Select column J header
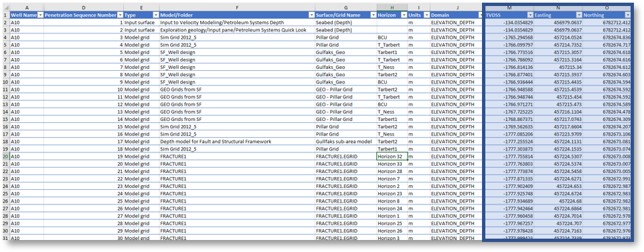 [x=457, y=8]
